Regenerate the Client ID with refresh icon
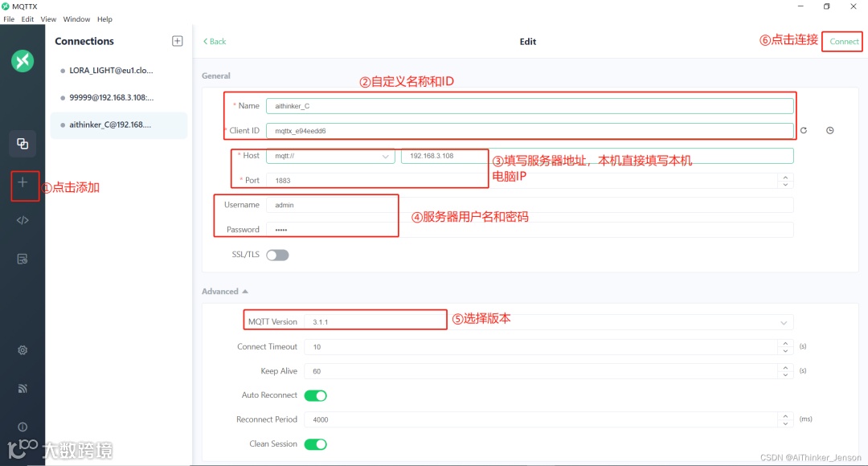Screen dimensions: 868x466 coord(804,131)
